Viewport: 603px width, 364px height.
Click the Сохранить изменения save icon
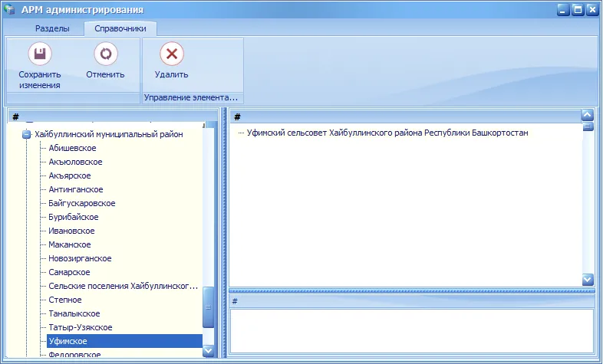40,54
